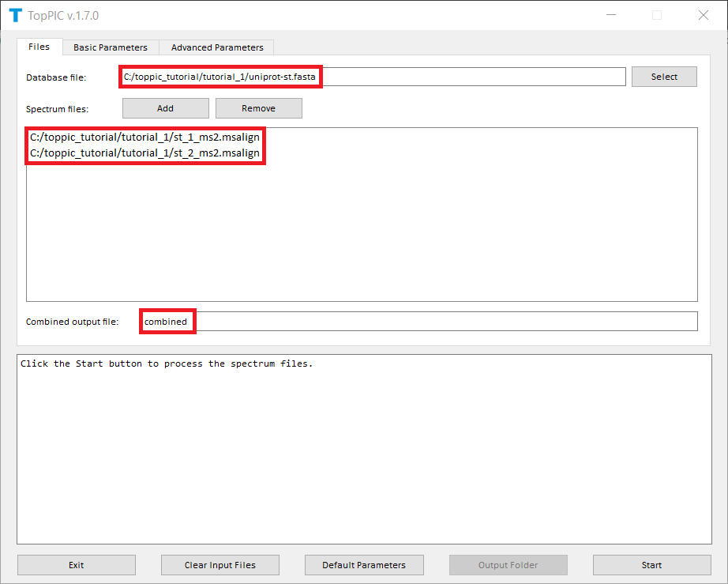
Task: Minimize the TopPIC window
Action: click(610, 15)
